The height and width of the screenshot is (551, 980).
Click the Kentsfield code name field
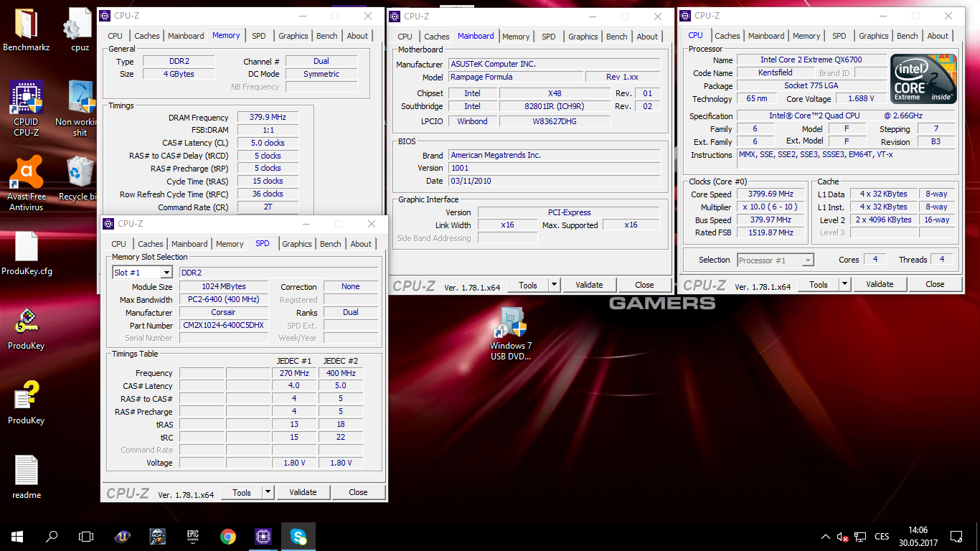pyautogui.click(x=776, y=73)
